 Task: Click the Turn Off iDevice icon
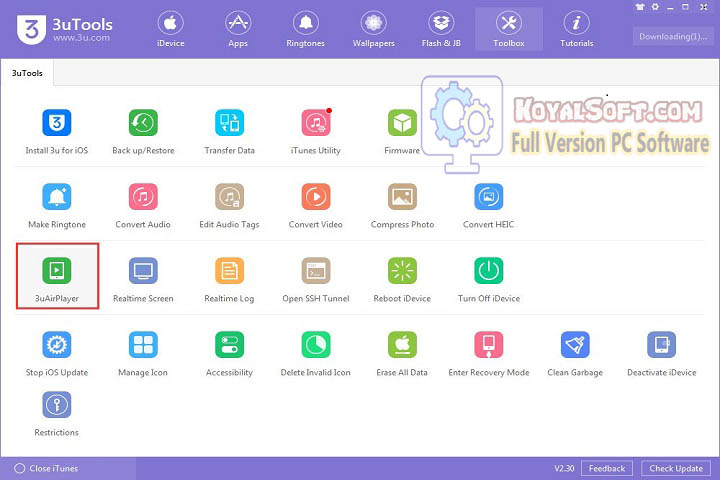[489, 271]
